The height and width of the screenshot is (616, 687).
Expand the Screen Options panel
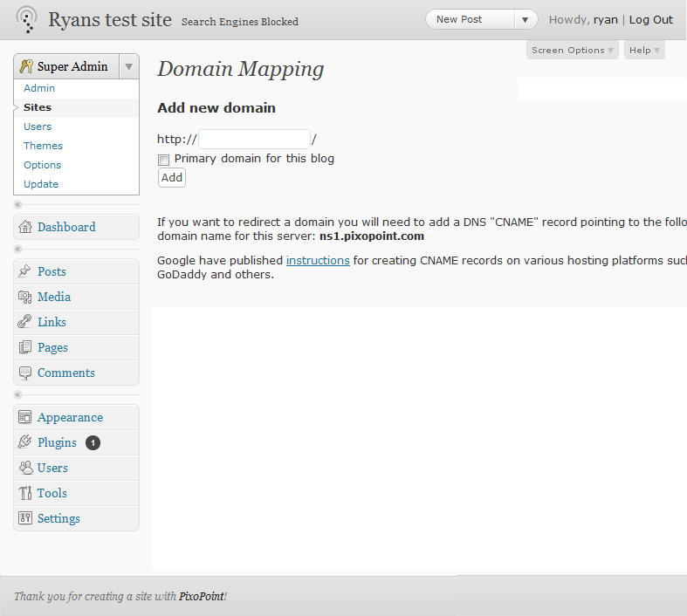[572, 50]
